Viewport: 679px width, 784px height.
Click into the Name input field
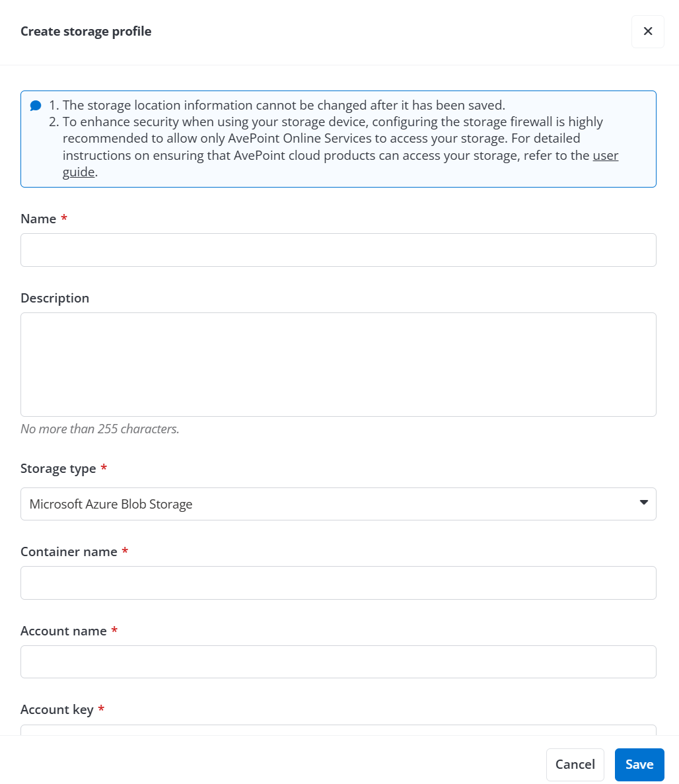(x=338, y=250)
